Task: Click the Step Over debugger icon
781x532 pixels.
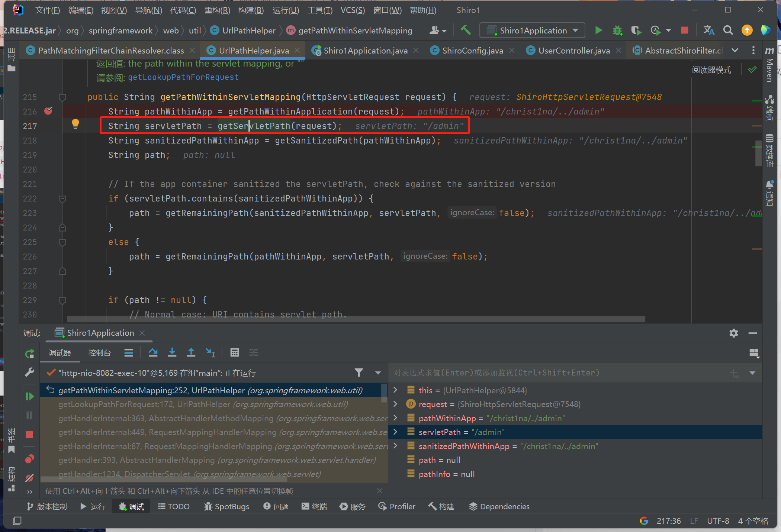Action: click(x=153, y=352)
